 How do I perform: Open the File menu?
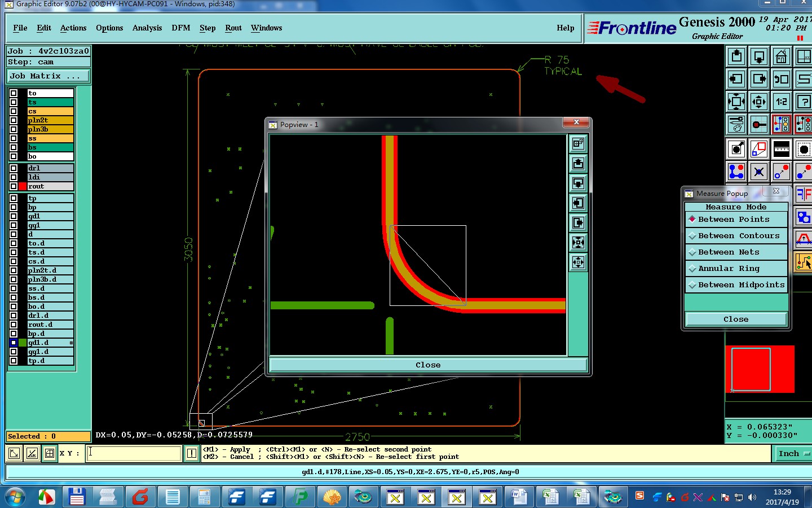20,28
